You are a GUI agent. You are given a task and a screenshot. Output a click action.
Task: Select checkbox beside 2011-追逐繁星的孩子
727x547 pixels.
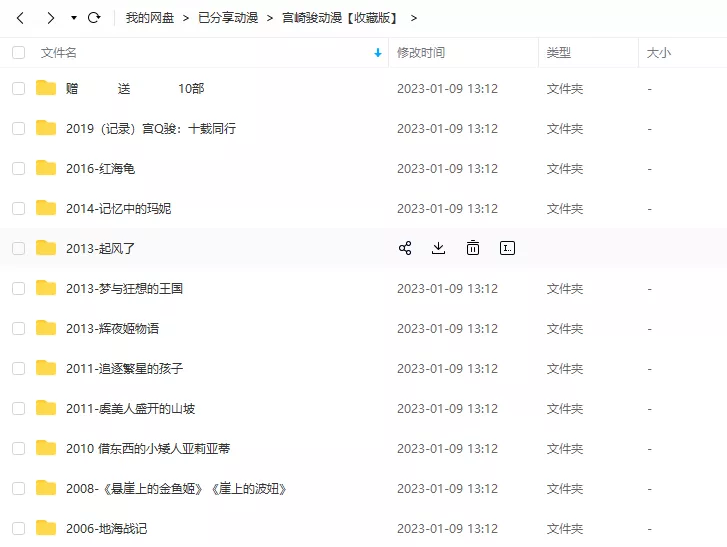(19, 368)
